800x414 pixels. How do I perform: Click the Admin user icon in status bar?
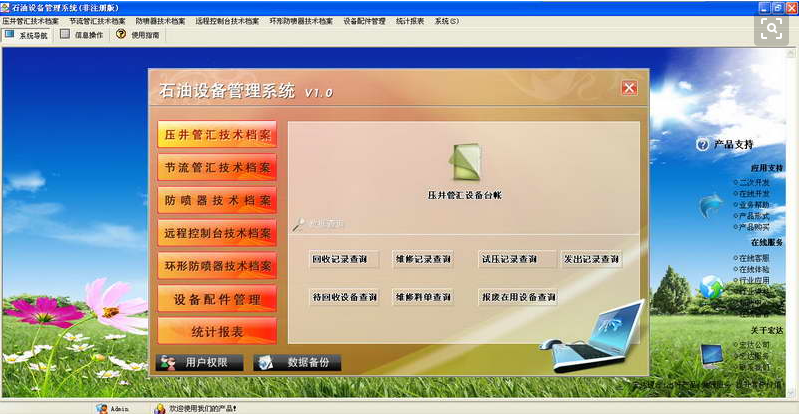102,408
